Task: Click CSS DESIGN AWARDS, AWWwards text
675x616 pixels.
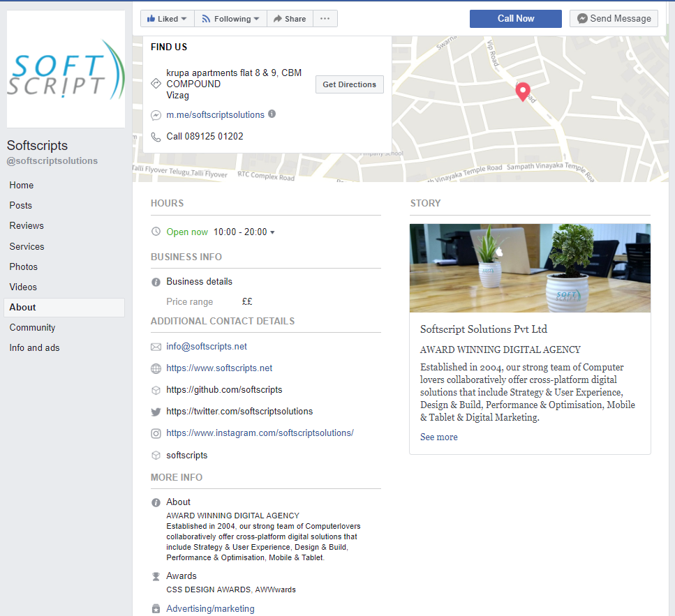Action: point(231,589)
